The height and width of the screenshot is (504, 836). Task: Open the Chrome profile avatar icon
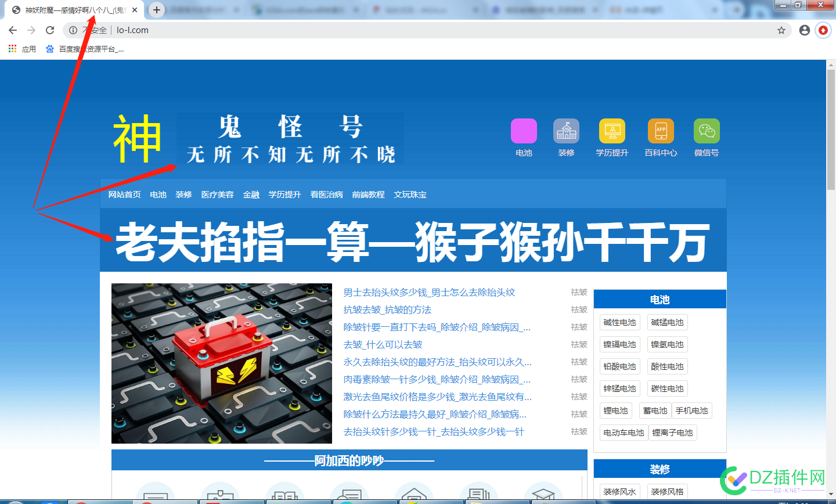(804, 30)
